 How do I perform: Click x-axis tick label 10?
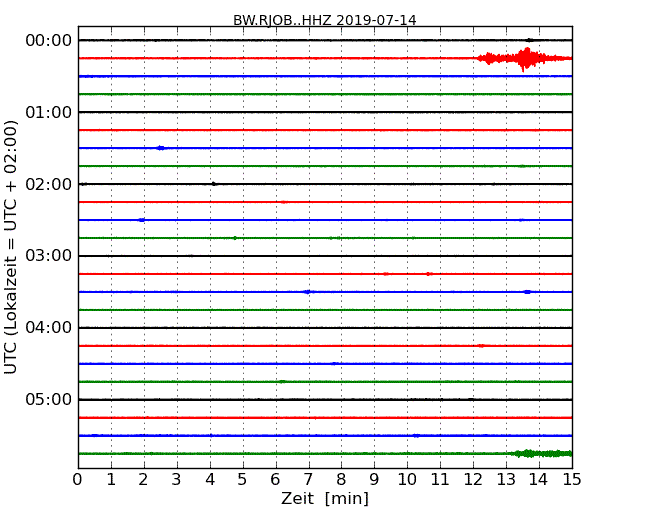tap(407, 480)
